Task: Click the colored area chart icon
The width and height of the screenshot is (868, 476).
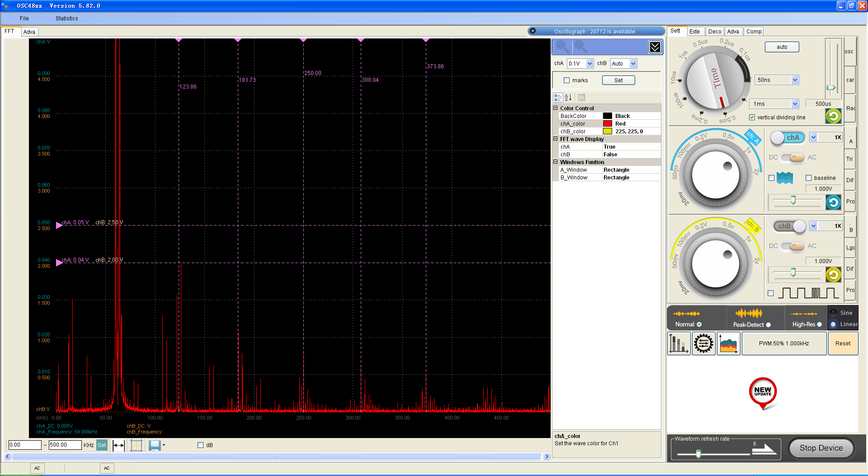Action: pos(728,344)
